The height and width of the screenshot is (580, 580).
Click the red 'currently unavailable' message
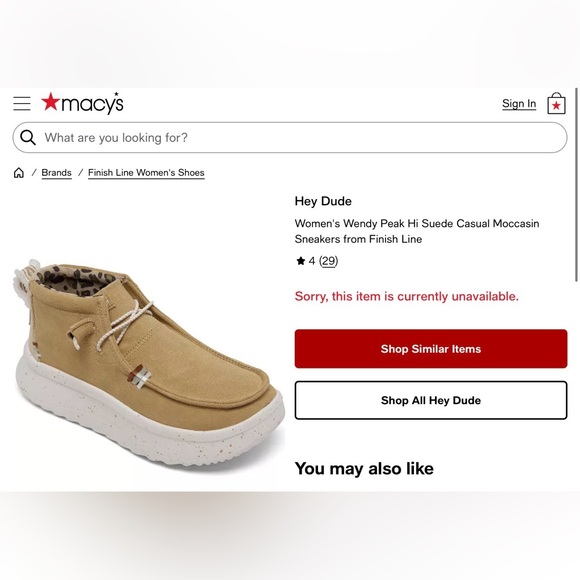(407, 296)
